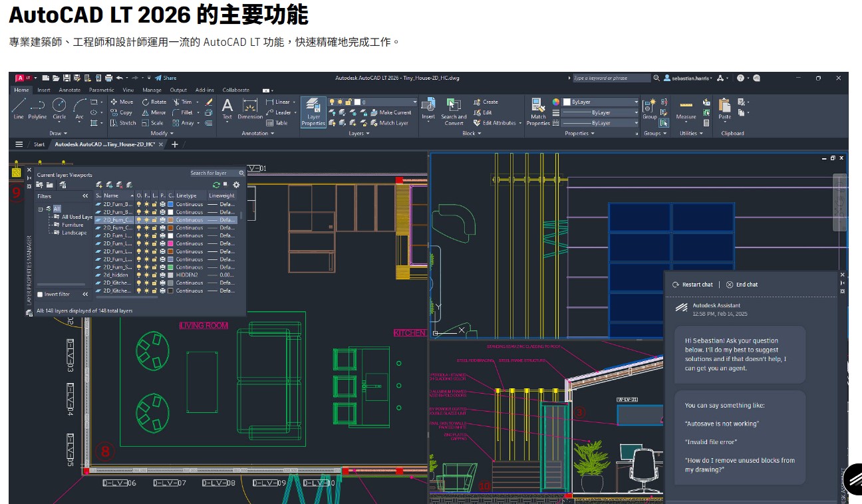Screen dimensions: 862x504
Task: Click Restart chat in Assistant
Action: (692, 285)
